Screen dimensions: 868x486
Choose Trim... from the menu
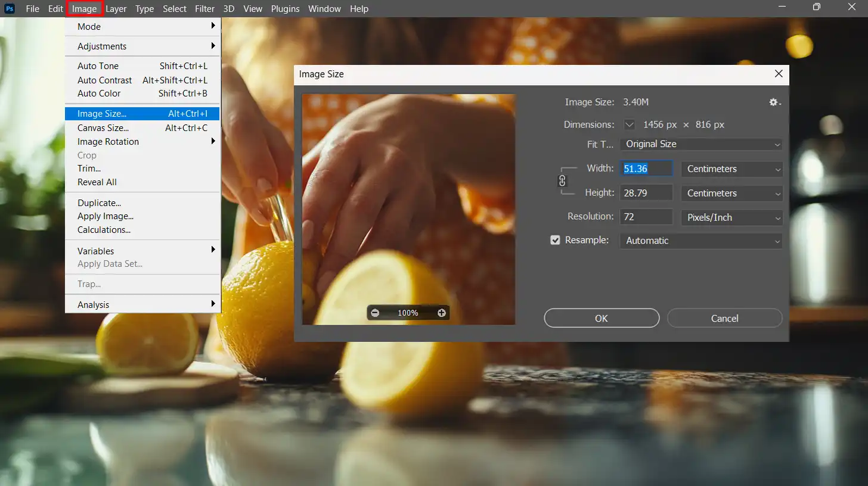click(x=142, y=169)
